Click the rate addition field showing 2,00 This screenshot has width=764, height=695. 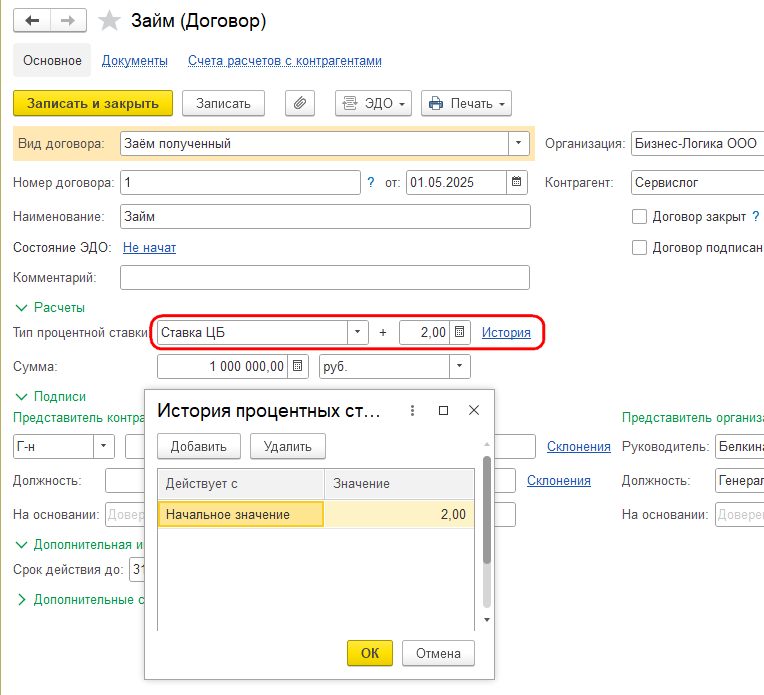pyautogui.click(x=424, y=332)
